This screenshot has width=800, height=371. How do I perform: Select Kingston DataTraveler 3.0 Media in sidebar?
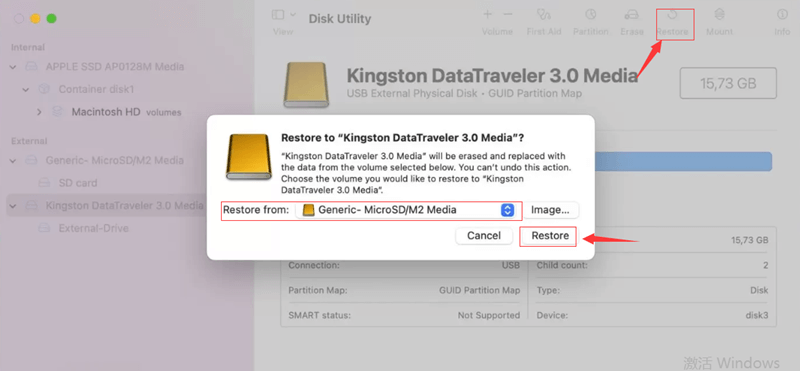click(x=124, y=206)
